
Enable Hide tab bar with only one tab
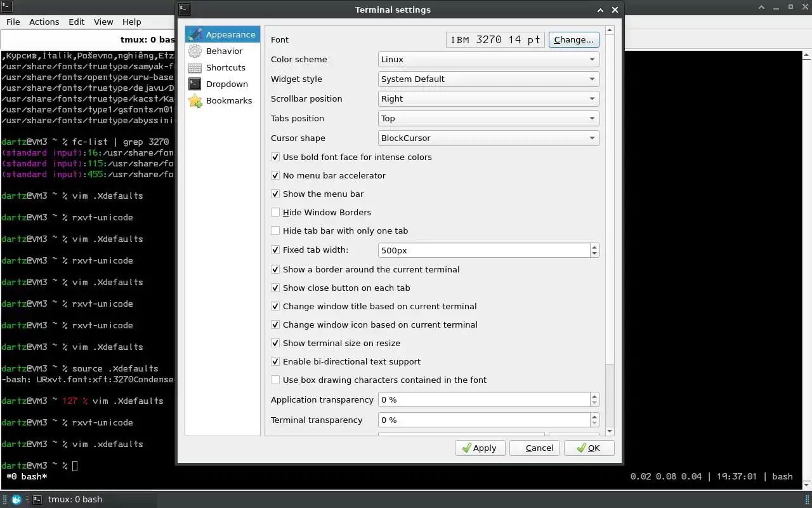pyautogui.click(x=275, y=231)
